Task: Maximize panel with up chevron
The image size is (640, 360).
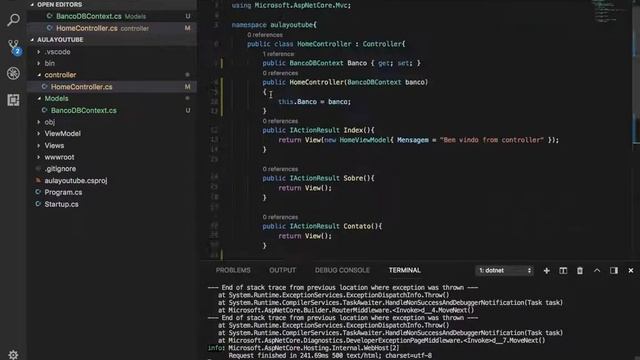Action: click(x=597, y=271)
